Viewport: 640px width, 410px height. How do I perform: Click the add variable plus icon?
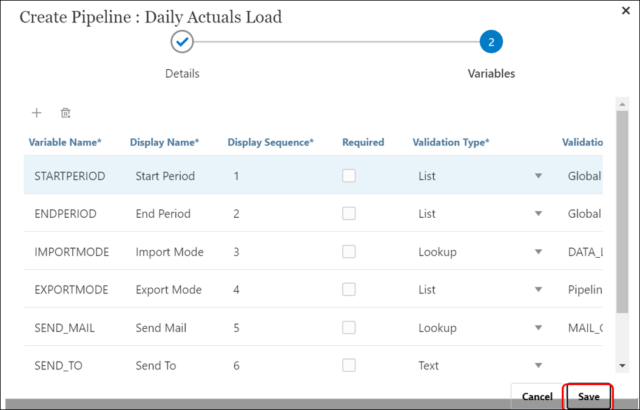pos(37,114)
